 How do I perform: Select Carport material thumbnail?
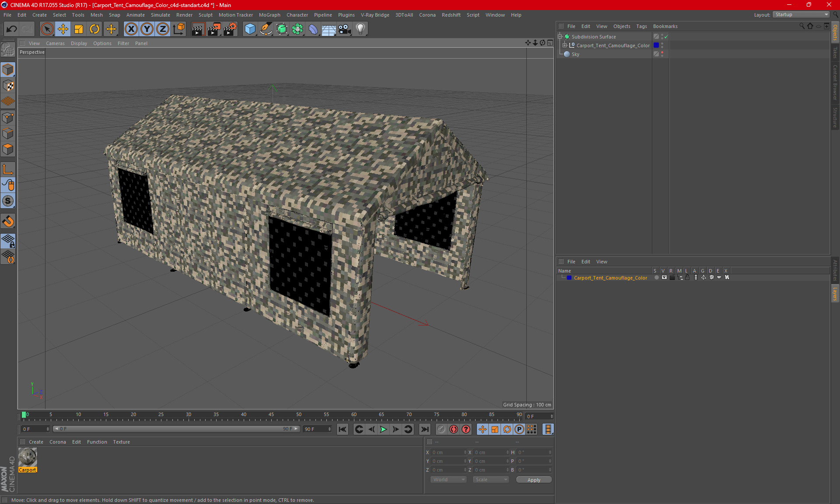click(28, 458)
